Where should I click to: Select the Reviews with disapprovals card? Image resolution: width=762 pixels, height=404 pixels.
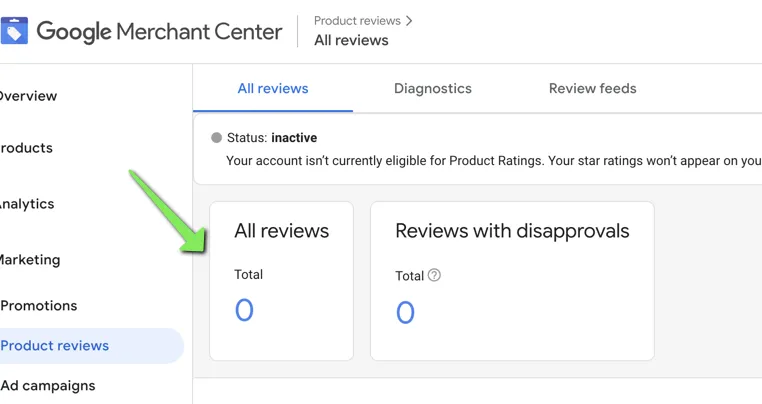(512, 281)
